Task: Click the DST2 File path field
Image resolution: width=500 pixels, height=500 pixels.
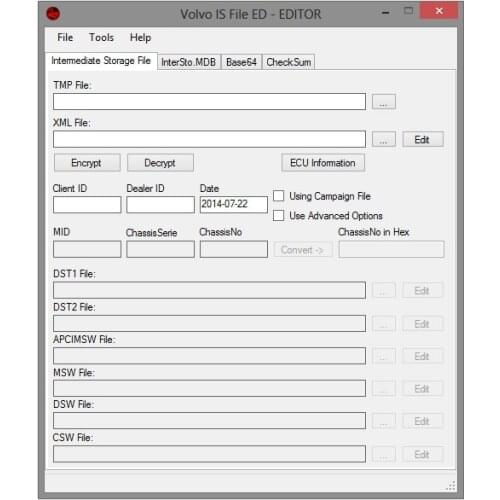Action: pos(209,323)
